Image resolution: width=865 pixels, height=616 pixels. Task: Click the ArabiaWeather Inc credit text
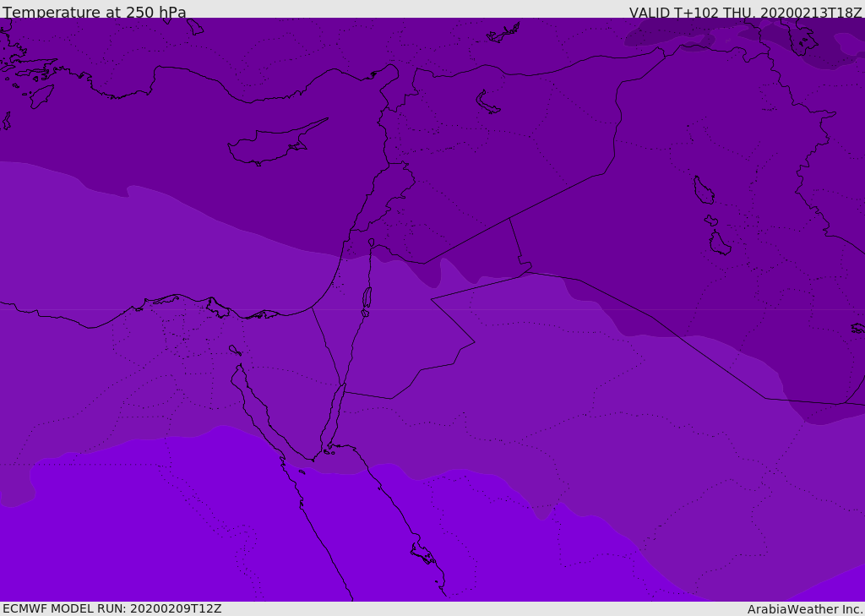tap(804, 609)
